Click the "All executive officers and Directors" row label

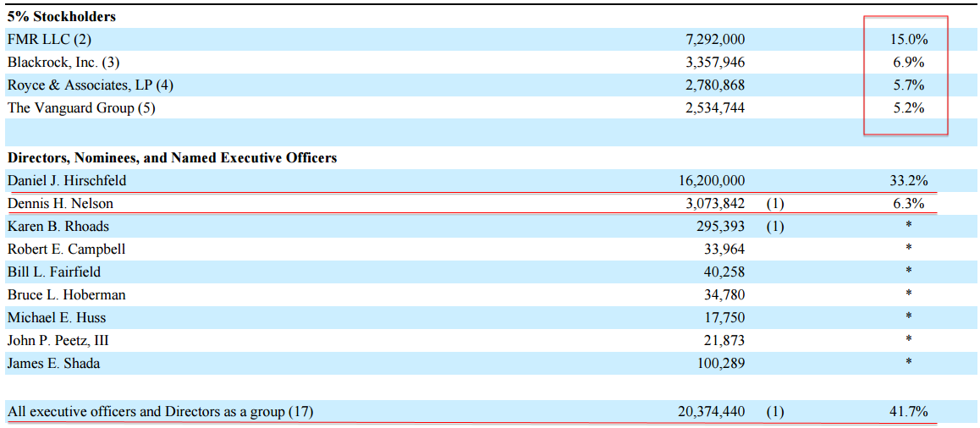(x=160, y=412)
